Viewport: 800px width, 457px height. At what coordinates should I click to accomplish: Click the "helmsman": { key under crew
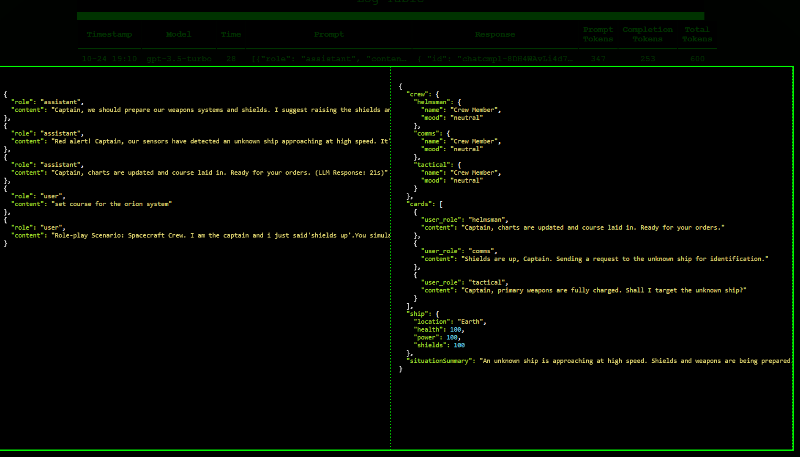(x=437, y=102)
